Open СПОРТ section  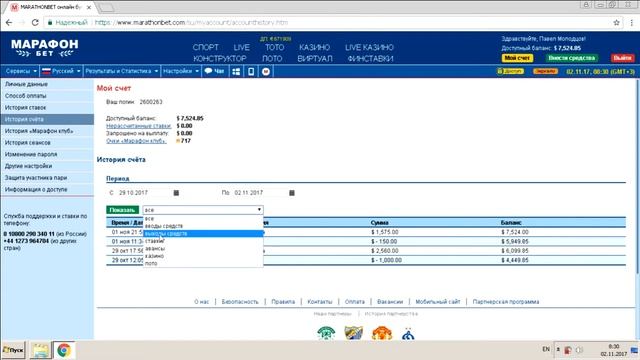[x=206, y=47]
